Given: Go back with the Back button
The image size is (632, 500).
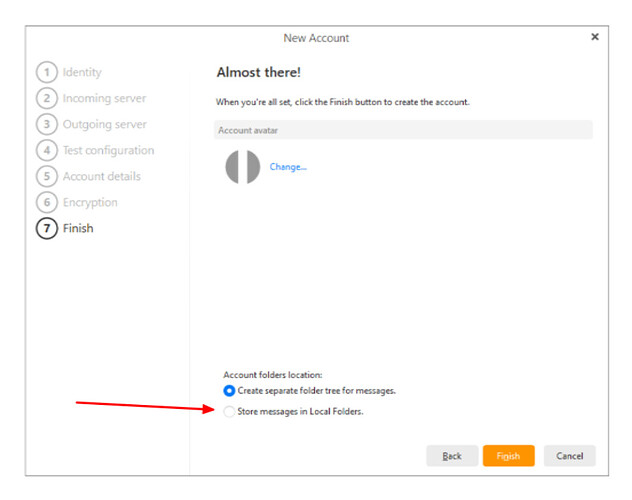Looking at the screenshot, I should pos(452,456).
